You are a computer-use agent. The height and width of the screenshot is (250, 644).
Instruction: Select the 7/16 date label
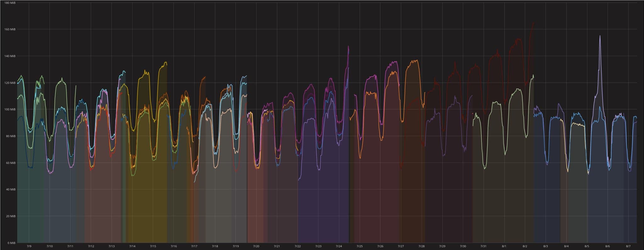[x=174, y=246]
